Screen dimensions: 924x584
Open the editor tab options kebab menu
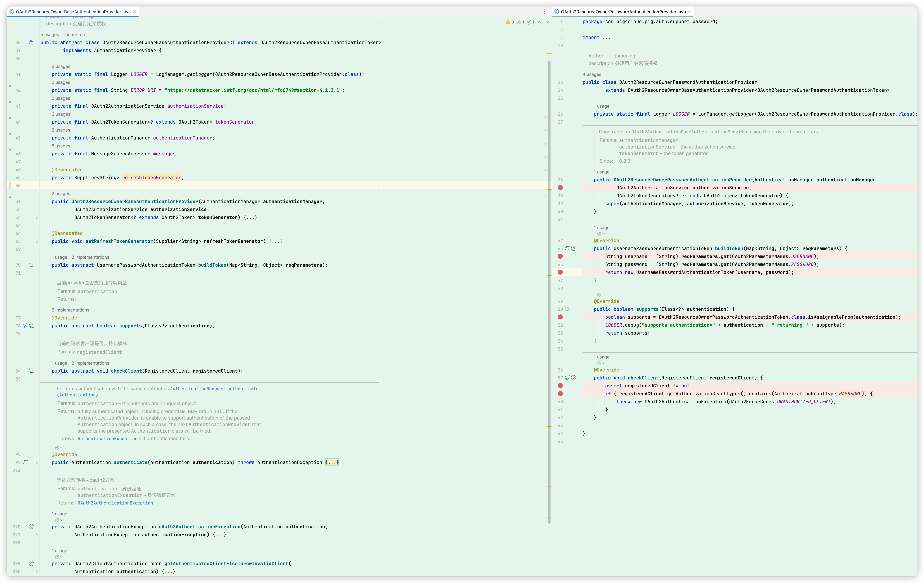point(545,12)
